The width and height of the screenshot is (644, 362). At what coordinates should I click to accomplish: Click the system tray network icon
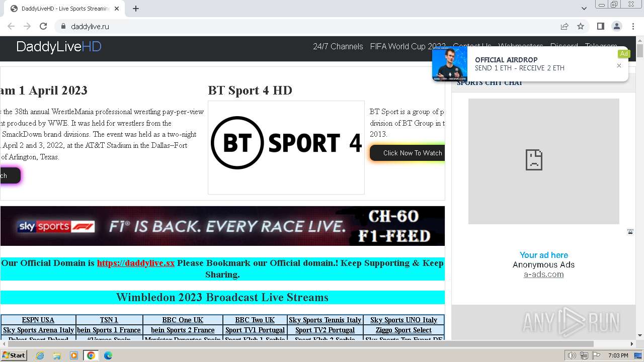584,355
